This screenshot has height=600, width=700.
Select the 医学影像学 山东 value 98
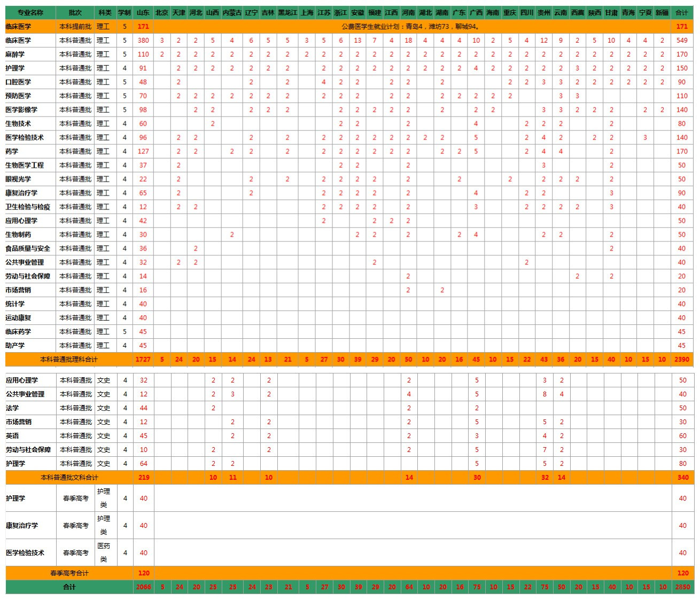tap(143, 110)
